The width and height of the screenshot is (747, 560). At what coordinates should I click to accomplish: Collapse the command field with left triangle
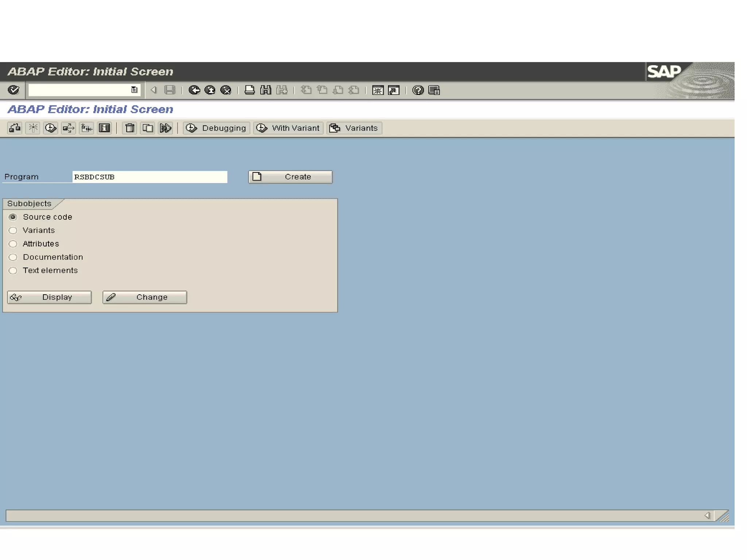pyautogui.click(x=154, y=90)
